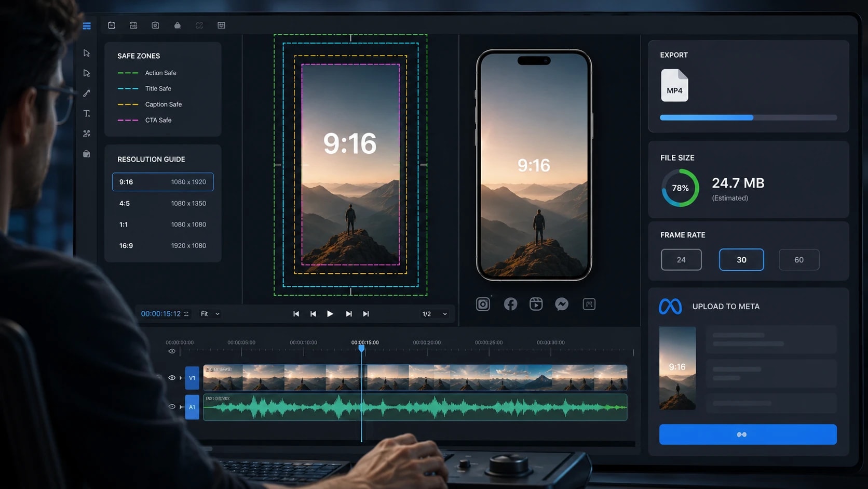Set frame rate to 30

pos(741,260)
